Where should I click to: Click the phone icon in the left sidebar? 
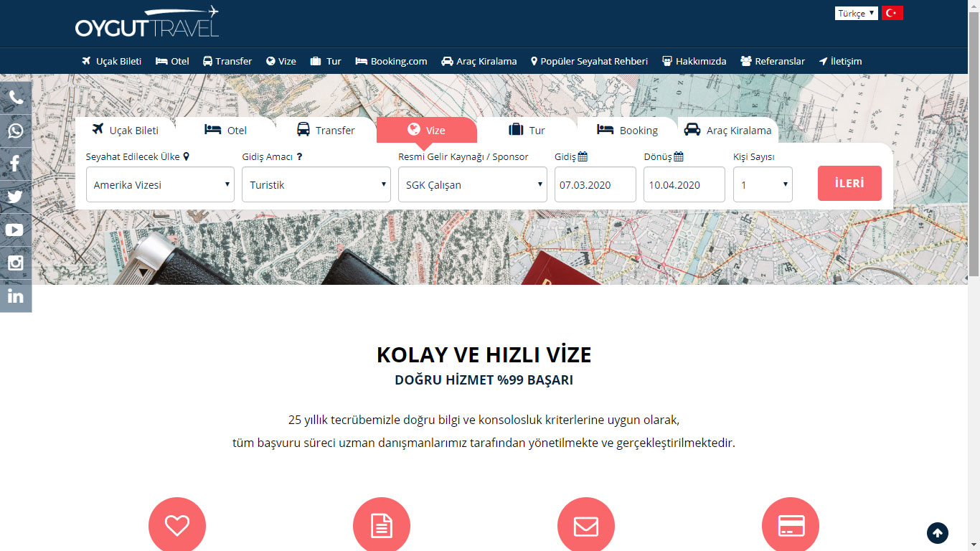[x=16, y=98]
